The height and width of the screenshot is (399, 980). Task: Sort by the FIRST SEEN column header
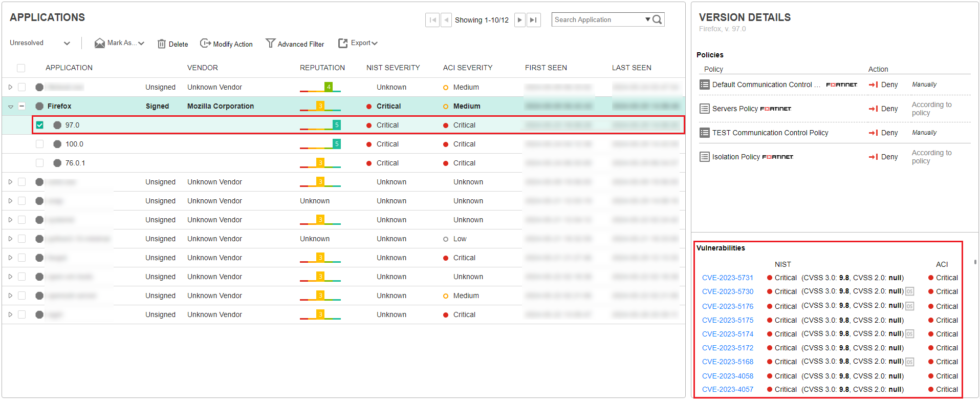point(546,68)
